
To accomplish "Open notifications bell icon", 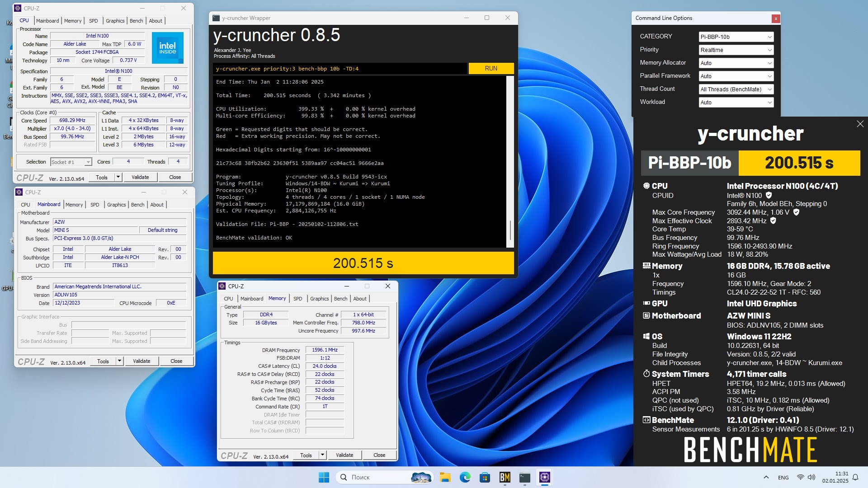I will click(855, 477).
